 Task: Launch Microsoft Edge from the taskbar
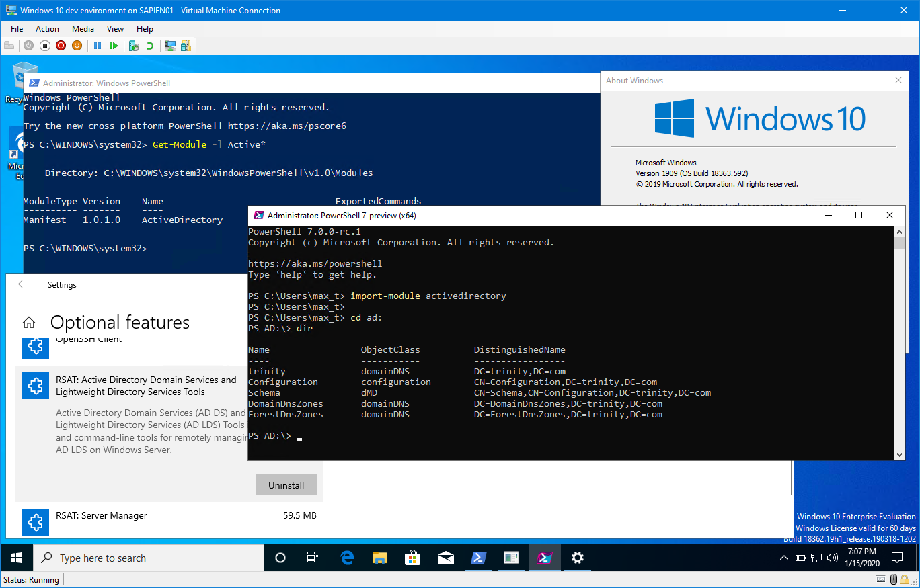tap(347, 558)
